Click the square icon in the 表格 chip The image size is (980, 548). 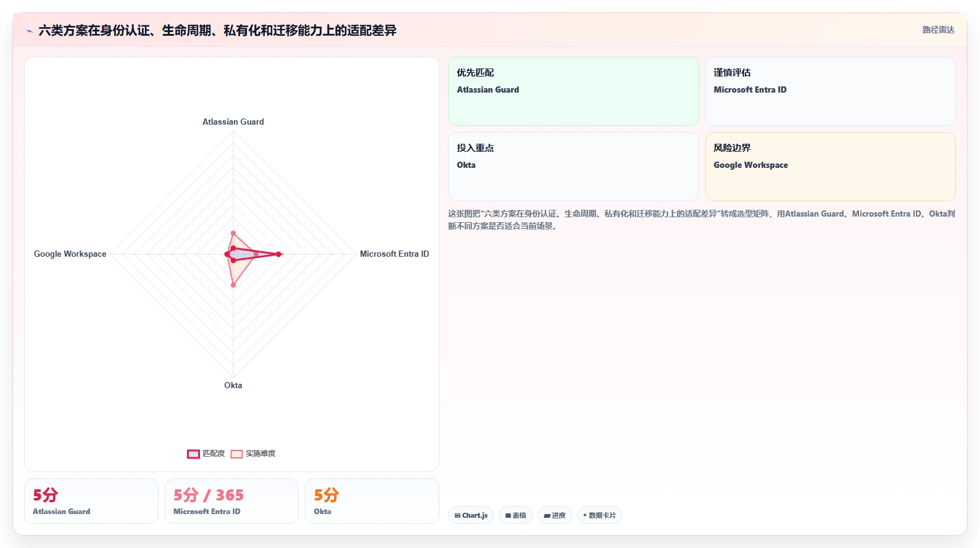pos(508,515)
